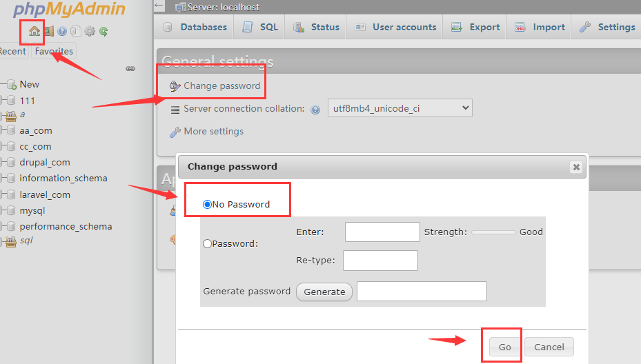Click the Generate password button

click(324, 292)
